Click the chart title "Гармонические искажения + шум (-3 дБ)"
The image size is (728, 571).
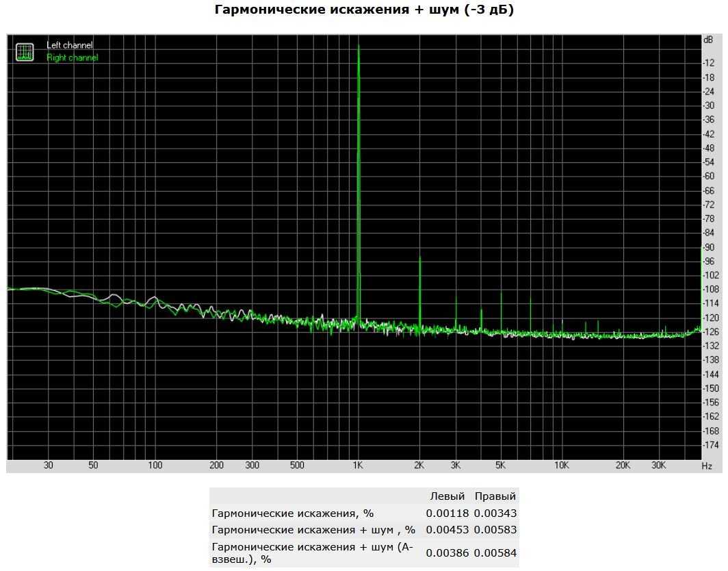(364, 10)
